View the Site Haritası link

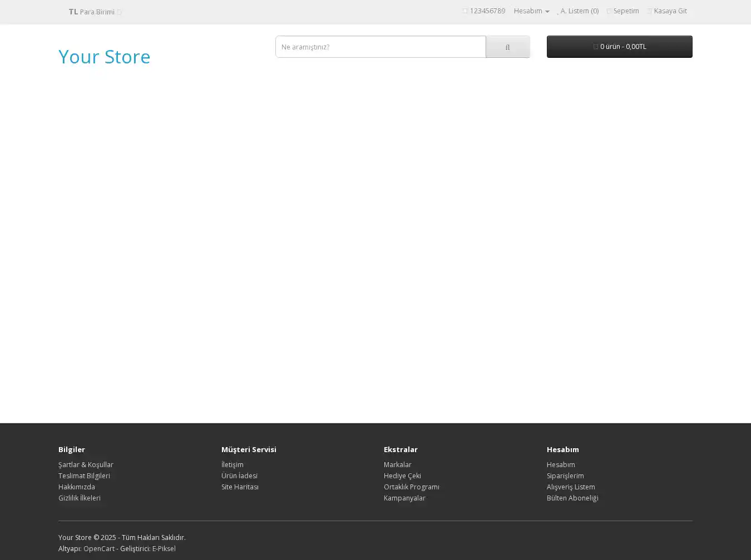pyautogui.click(x=240, y=487)
